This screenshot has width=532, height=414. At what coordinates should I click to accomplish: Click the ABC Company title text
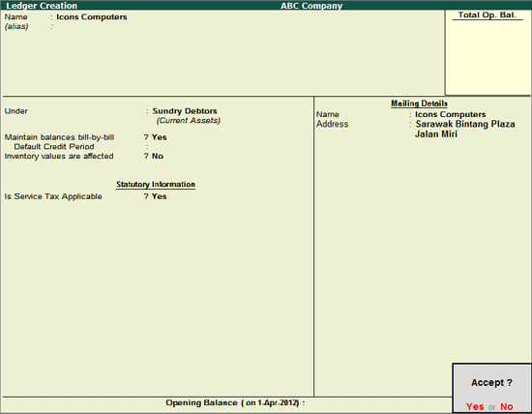[311, 6]
